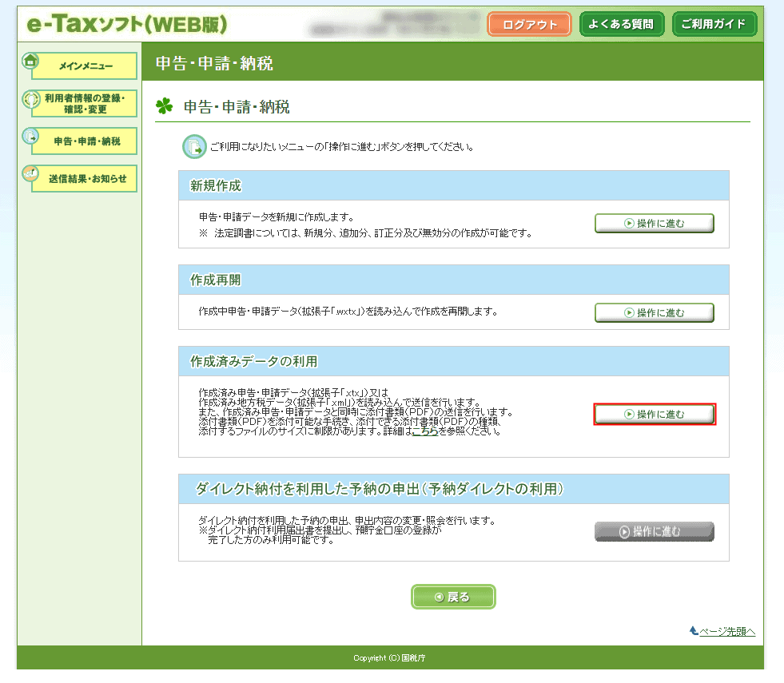Click the ダイレクト納付を利用した予納の申出 header
784x683 pixels.
[x=453, y=489]
